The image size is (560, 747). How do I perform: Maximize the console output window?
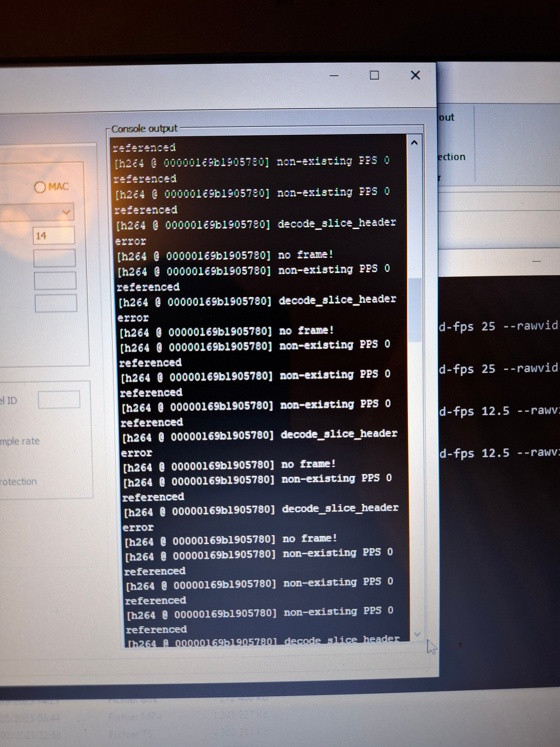pyautogui.click(x=374, y=75)
